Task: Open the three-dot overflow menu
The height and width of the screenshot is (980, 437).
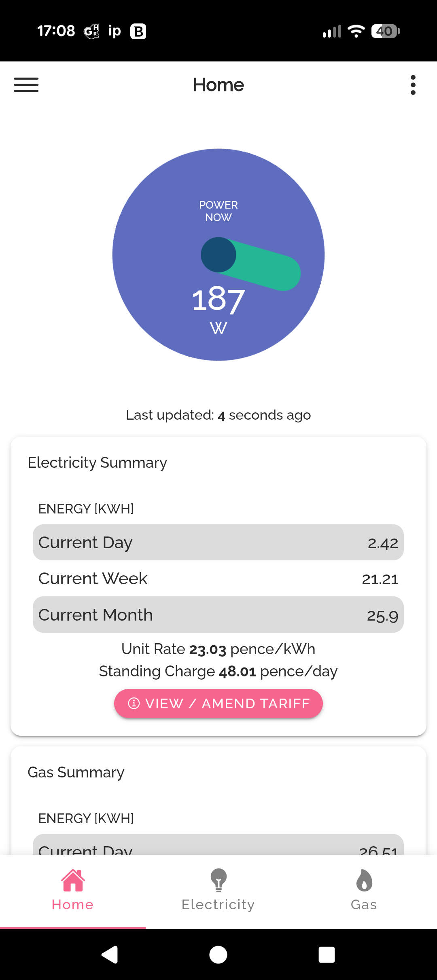Action: 413,85
